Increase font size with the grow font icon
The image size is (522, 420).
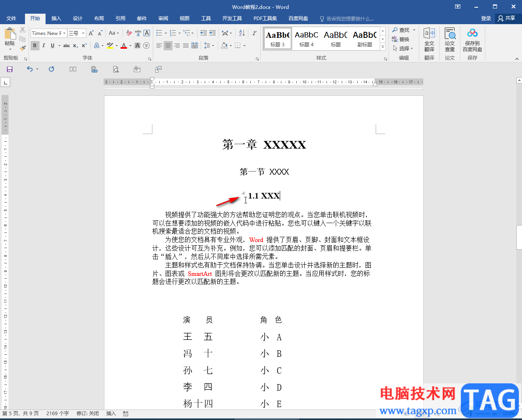(x=91, y=33)
